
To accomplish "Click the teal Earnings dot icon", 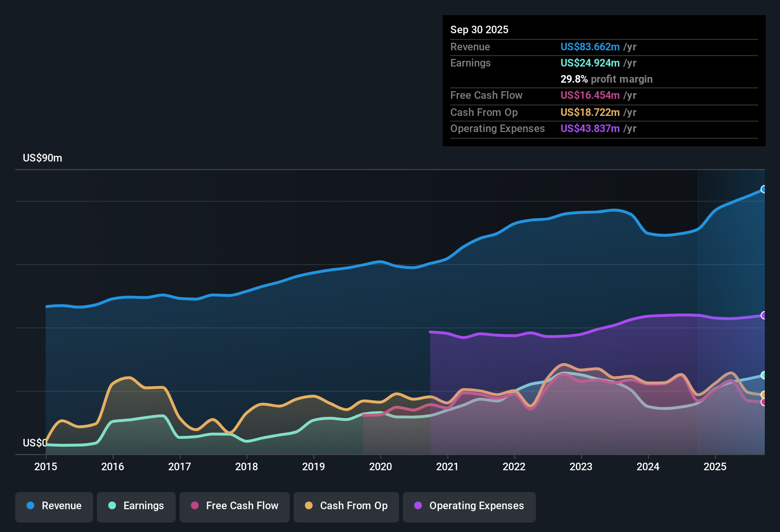I will click(112, 506).
